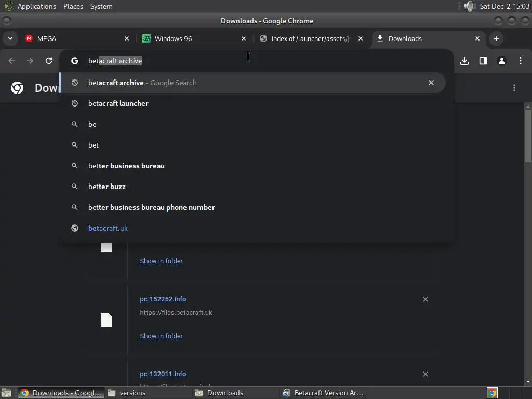
Task: Click the history clock icon beside betacraft launcher
Action: [75, 103]
